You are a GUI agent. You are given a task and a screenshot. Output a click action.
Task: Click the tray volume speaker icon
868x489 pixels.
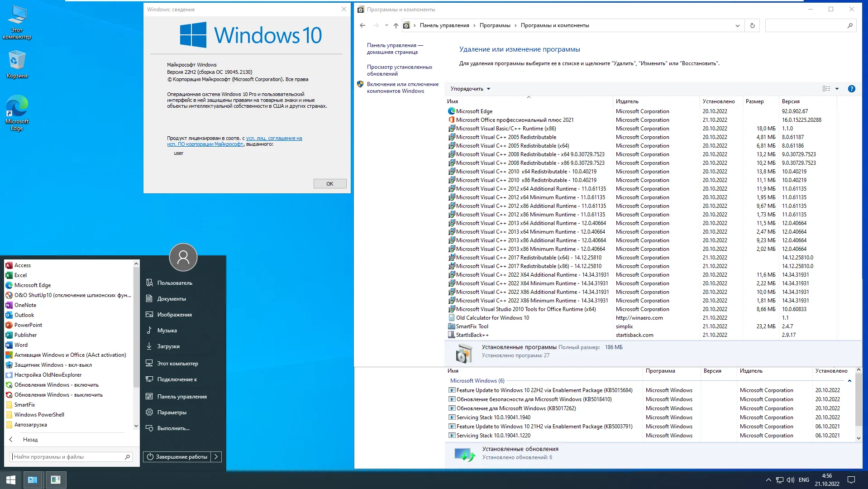point(791,480)
